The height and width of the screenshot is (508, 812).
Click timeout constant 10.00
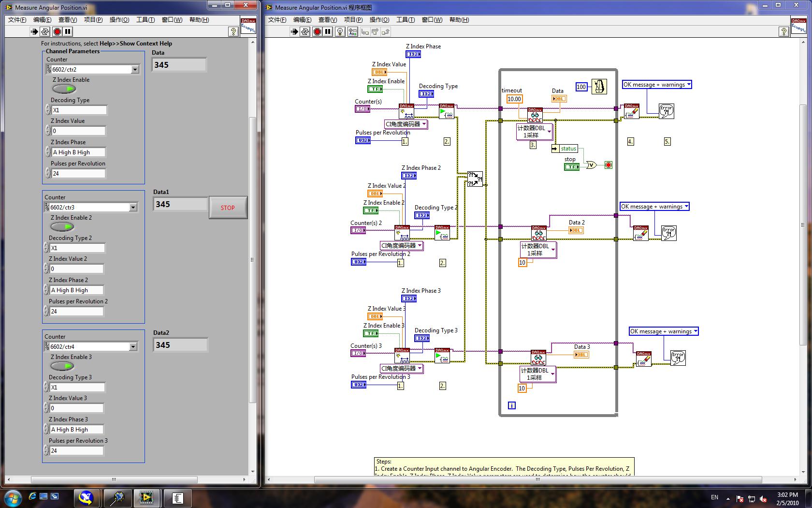click(x=514, y=99)
